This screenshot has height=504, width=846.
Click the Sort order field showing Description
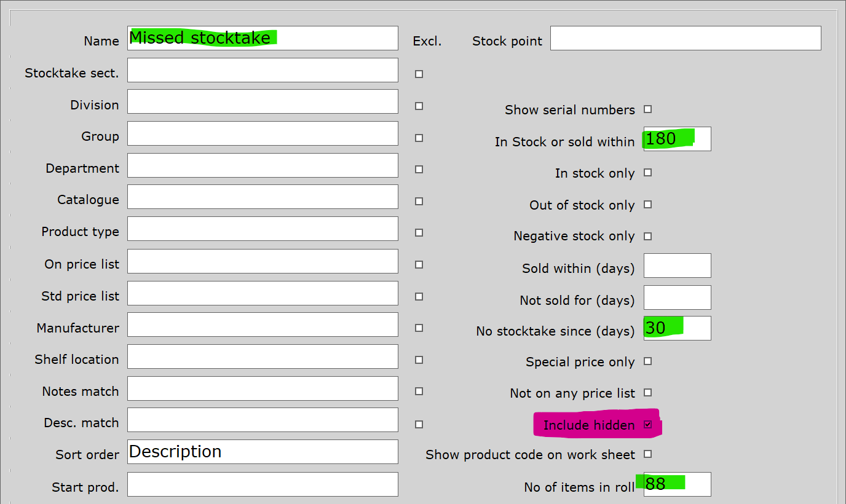pos(263,452)
